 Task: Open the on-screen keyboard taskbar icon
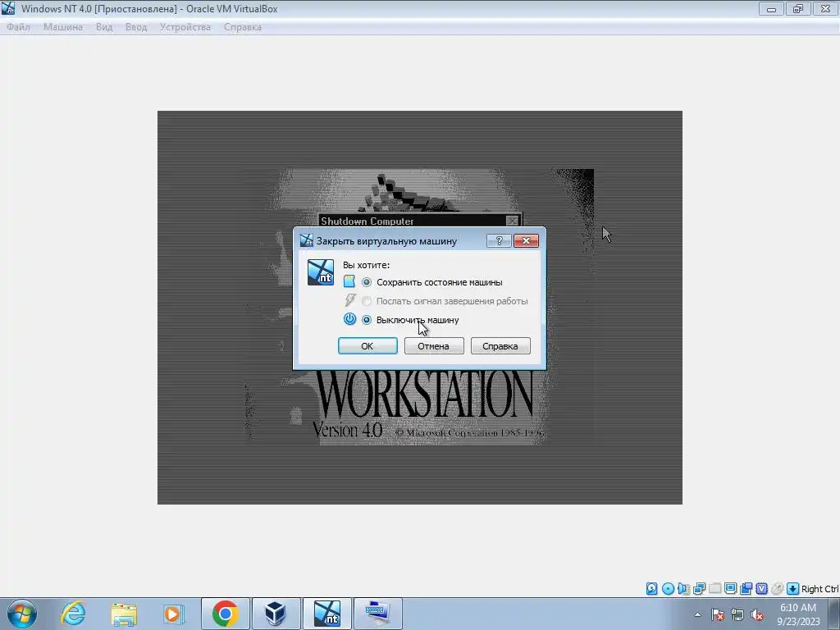[x=377, y=614]
